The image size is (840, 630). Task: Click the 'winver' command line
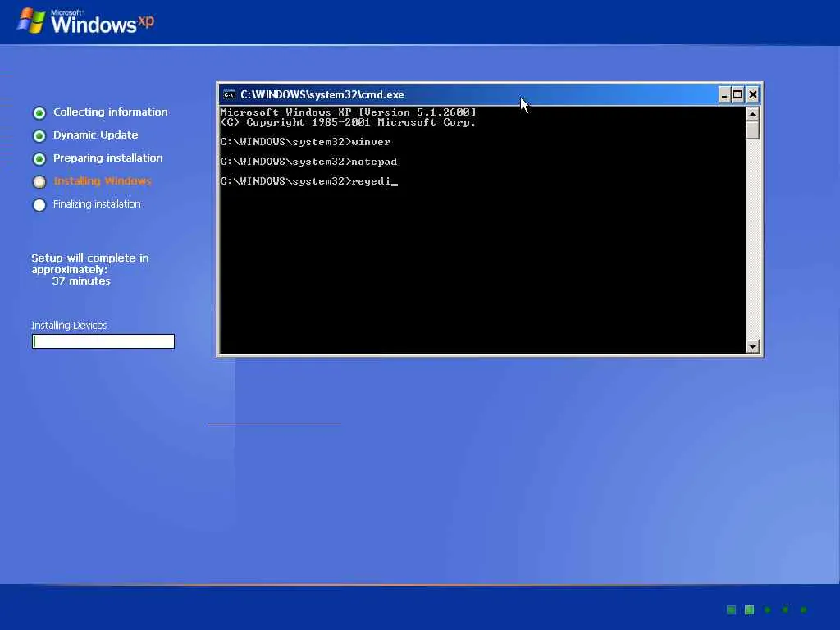coord(305,142)
